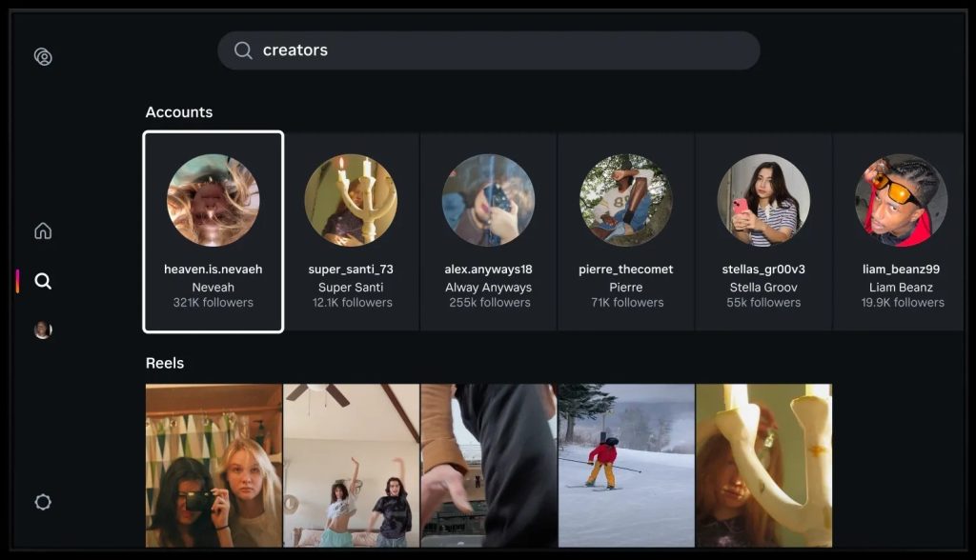Play the reel of two people dancing
The height and width of the screenshot is (560, 976).
tap(351, 466)
